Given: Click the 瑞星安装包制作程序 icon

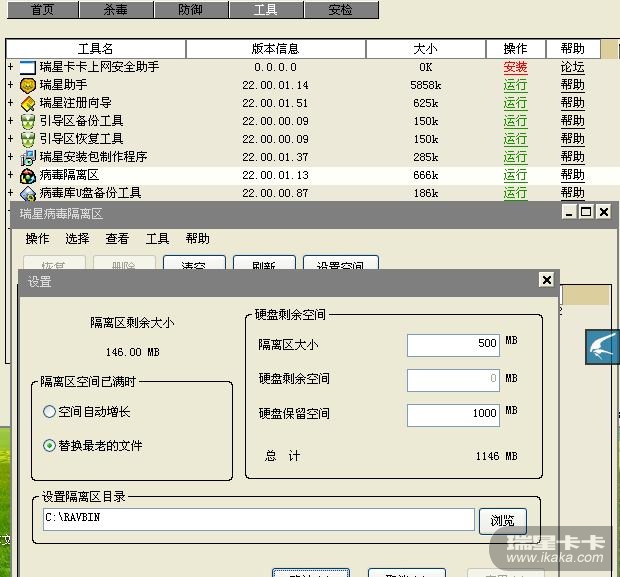Looking at the screenshot, I should tap(28, 157).
